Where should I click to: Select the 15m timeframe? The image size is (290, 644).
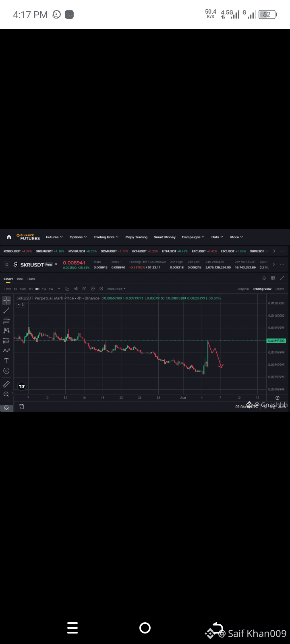pyautogui.click(x=23, y=289)
